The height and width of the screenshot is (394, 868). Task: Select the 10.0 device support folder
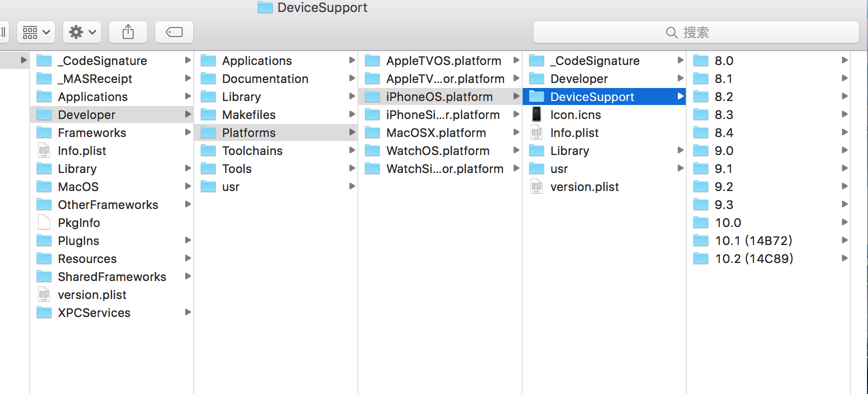[x=768, y=222]
